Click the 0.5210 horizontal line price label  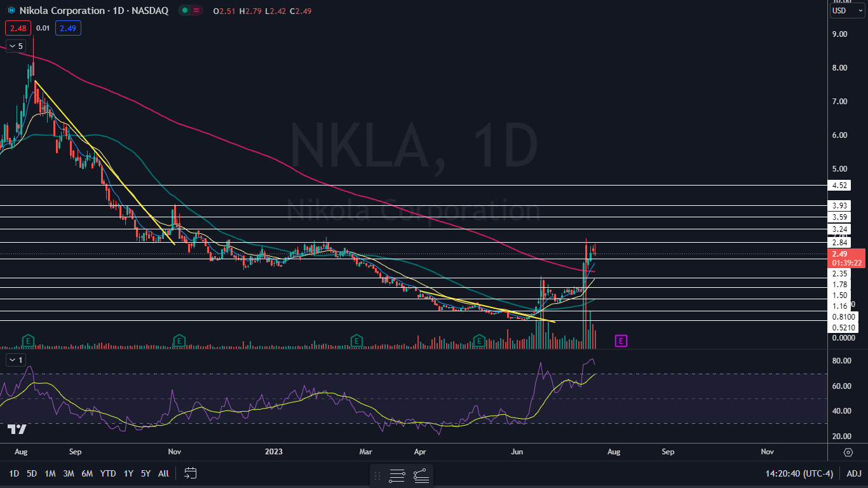click(x=844, y=328)
